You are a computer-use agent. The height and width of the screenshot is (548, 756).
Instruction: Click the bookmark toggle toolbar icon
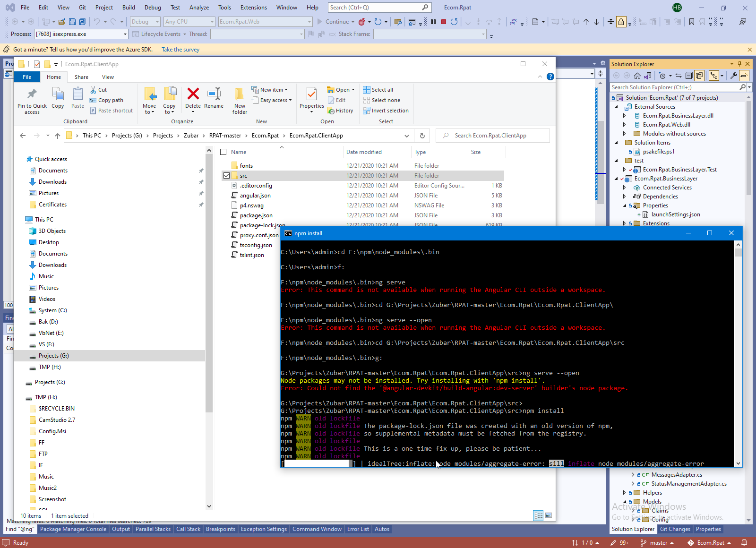click(x=691, y=22)
